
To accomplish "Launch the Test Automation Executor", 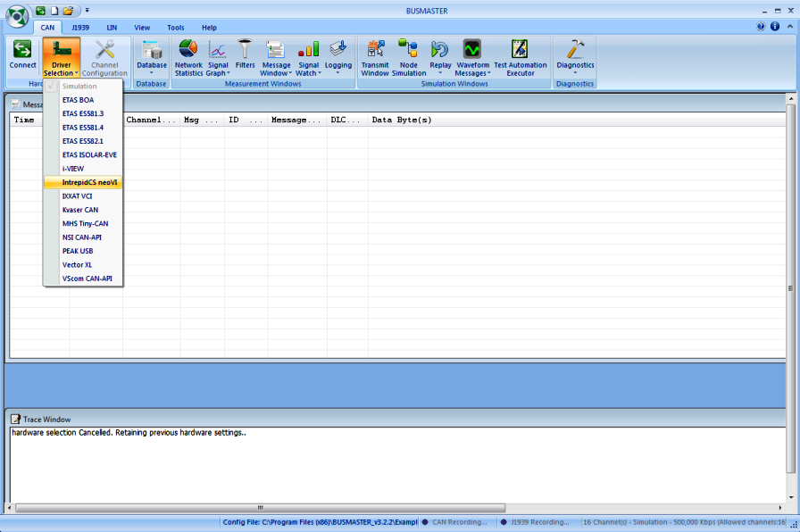I will [x=520, y=55].
